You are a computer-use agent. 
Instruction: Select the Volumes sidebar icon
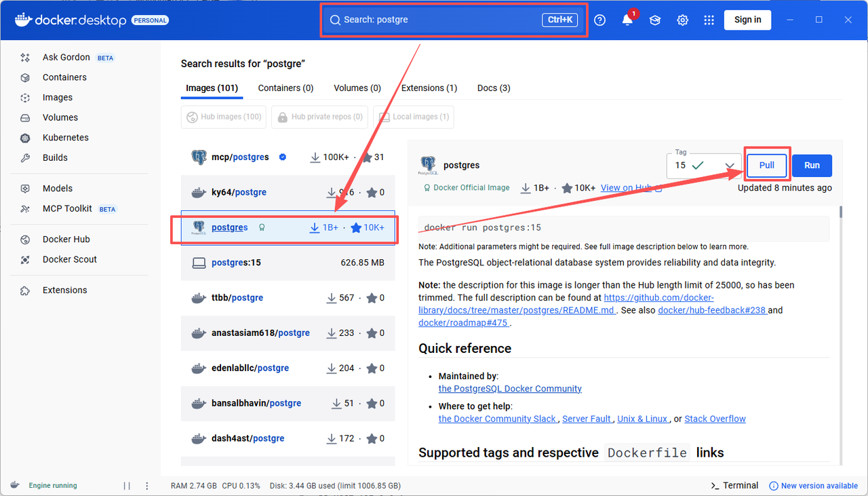coord(25,117)
